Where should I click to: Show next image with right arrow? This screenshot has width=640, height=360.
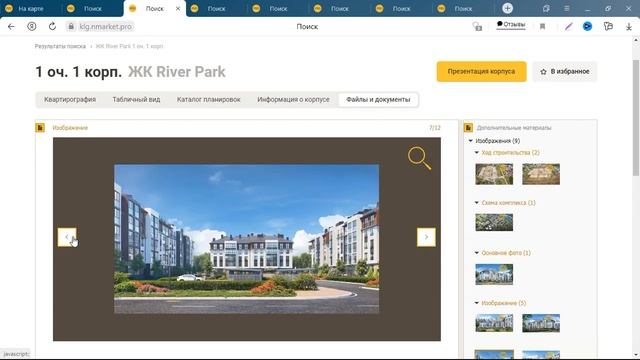[426, 237]
